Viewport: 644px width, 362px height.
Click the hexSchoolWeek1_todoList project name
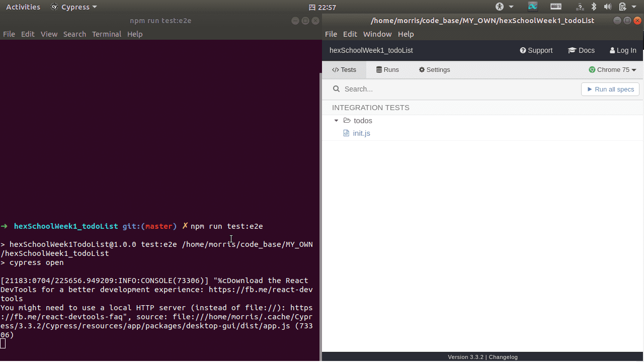point(371,50)
